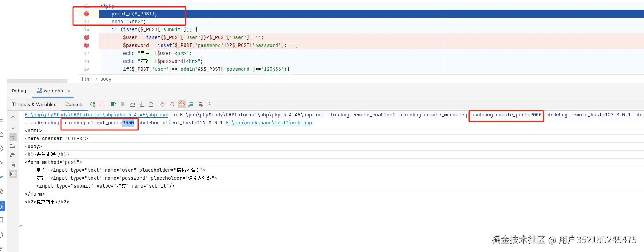644x252 pixels.
Task: Click the input name="user" console line
Action: 121,170
